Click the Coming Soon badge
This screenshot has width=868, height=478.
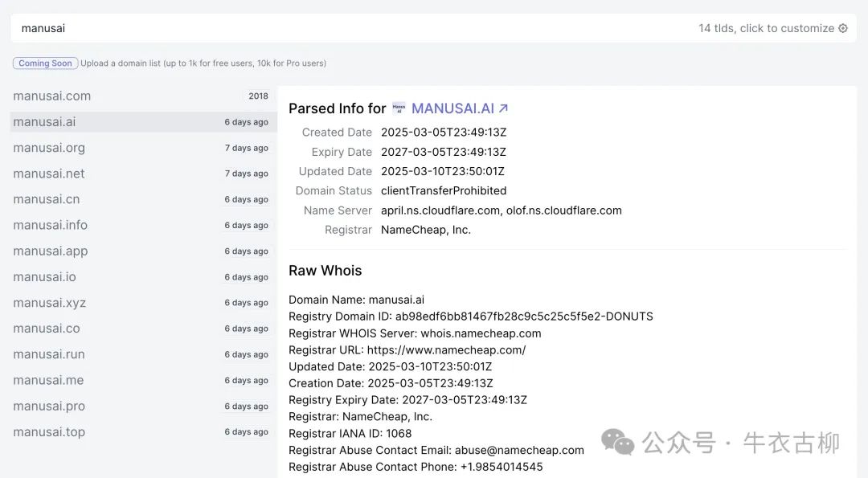(45, 63)
